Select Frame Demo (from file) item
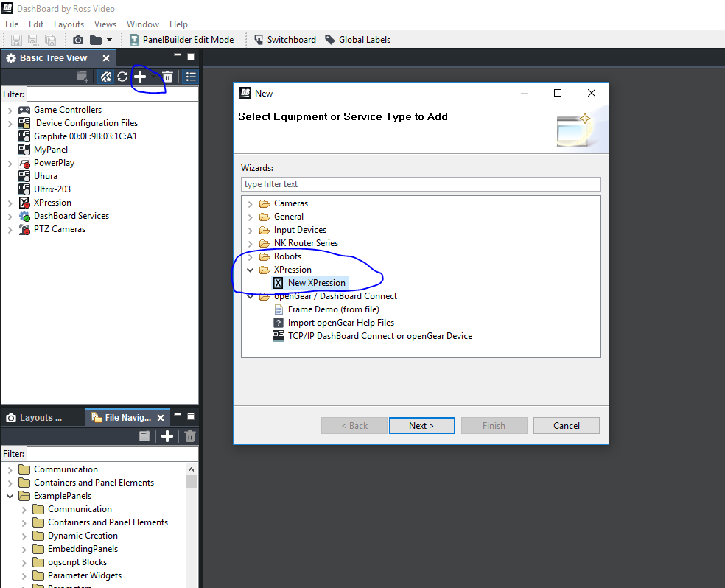Screen dimensions: 725x588 (333, 309)
